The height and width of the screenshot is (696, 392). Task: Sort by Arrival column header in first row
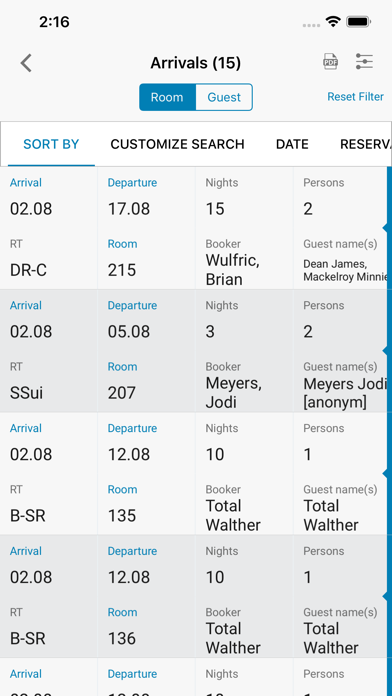coord(26,182)
